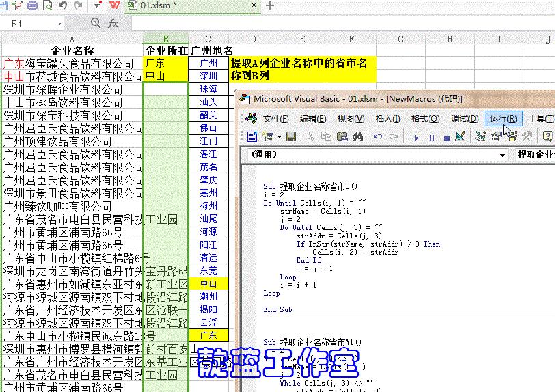Screen dimensions: 555x392
Task: Open the procedure dropdown showing 提取企业
Action: [534, 155]
